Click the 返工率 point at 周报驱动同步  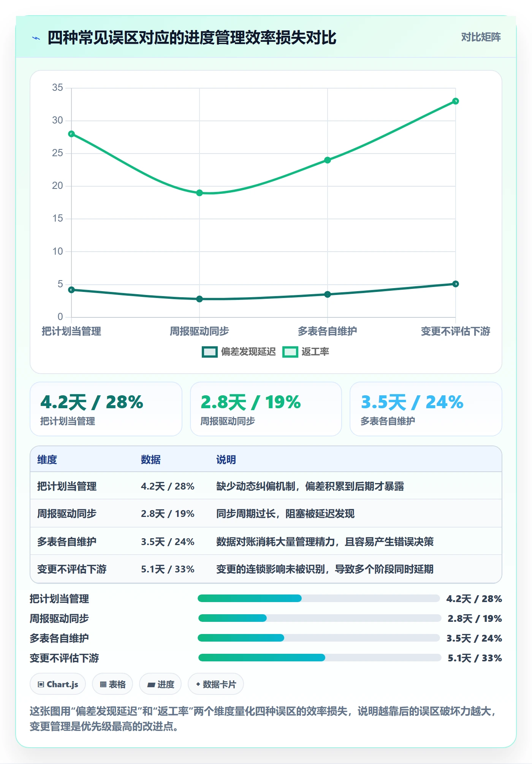click(x=199, y=193)
